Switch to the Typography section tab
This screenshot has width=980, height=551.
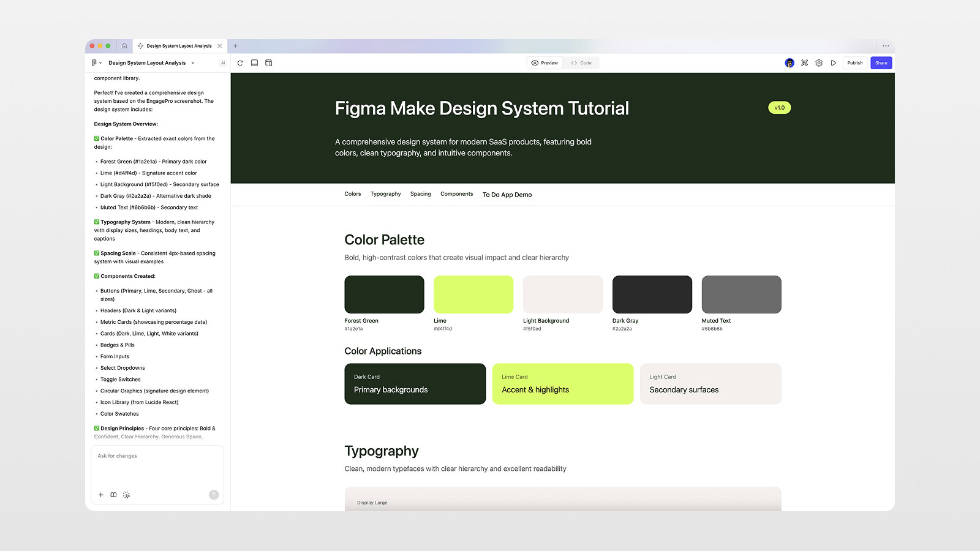point(385,194)
